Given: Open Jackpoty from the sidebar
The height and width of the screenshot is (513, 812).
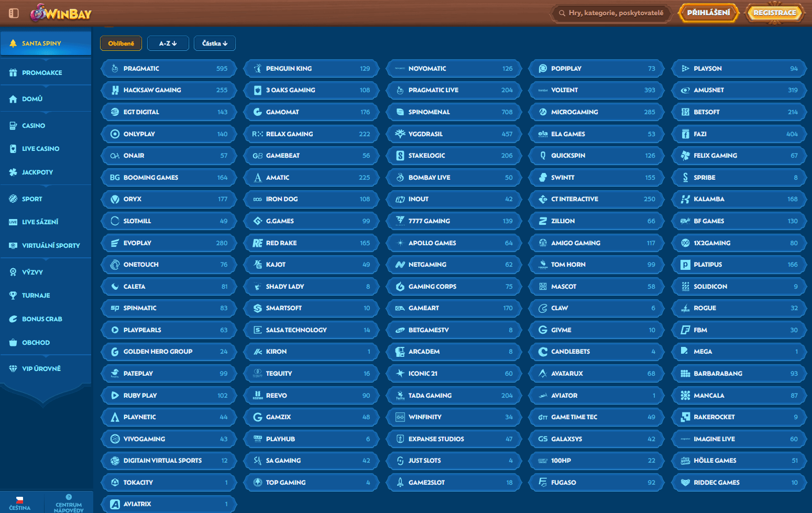Looking at the screenshot, I should point(37,172).
